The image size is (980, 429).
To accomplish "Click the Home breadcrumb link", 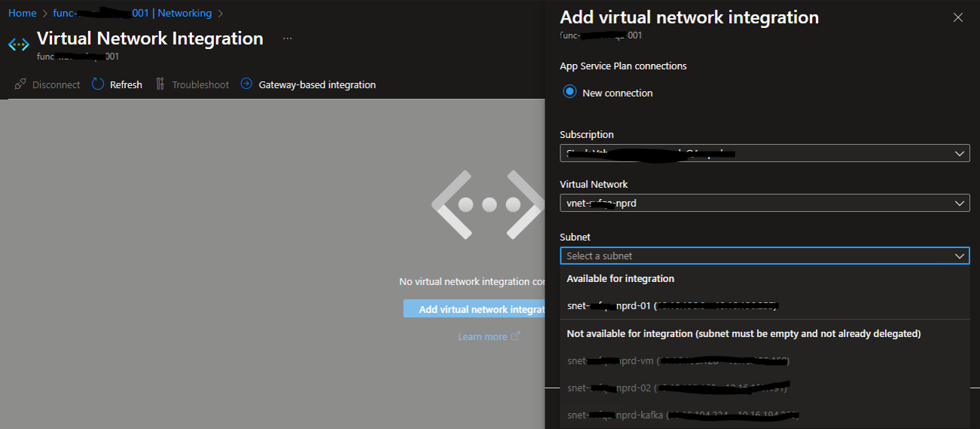I will click(22, 14).
